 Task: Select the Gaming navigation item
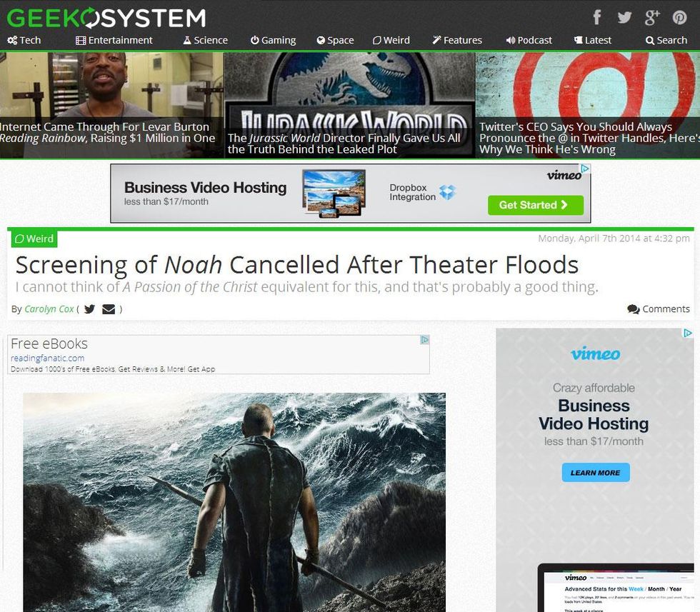(273, 40)
